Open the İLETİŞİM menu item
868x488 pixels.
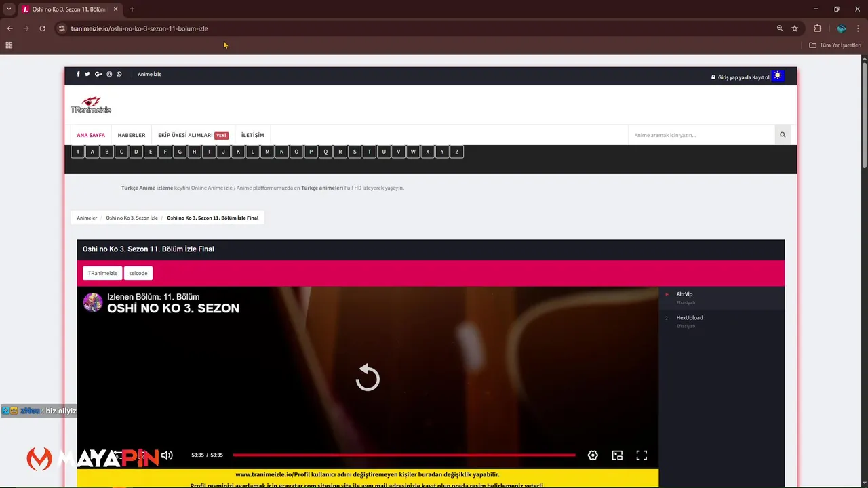coord(253,135)
